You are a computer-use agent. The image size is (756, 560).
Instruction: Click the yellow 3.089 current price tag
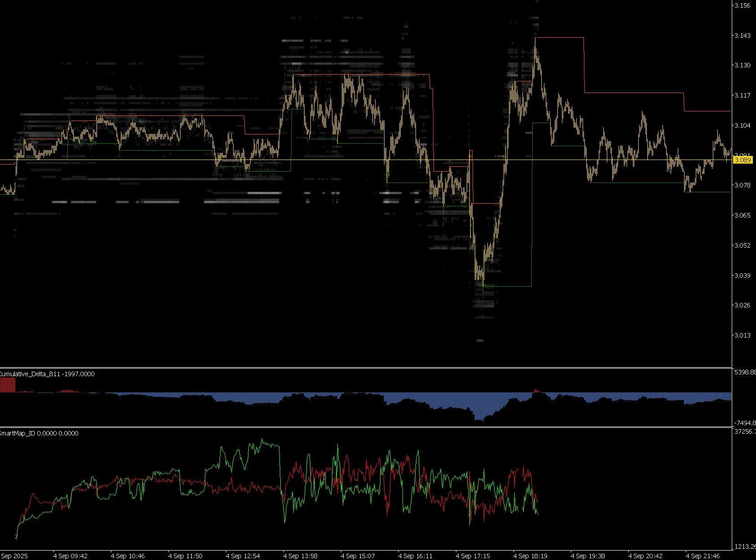tap(743, 160)
